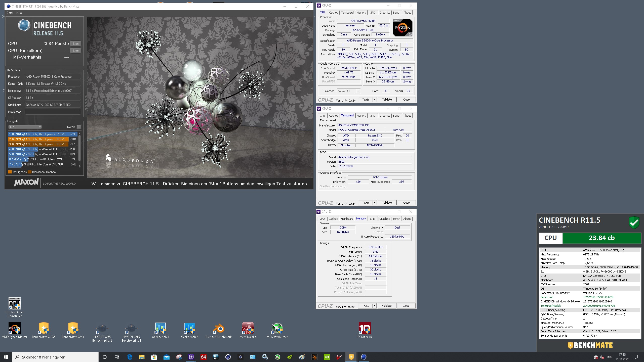Screen dimensions: 644x362
Task: Open Bench tab in CPU-Z Mainboard window
Action: (x=396, y=116)
